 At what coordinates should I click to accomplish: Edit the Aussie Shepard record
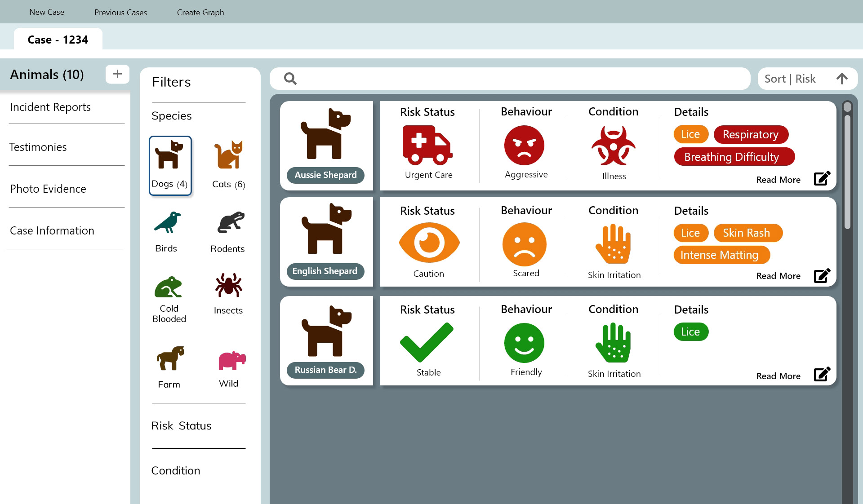pyautogui.click(x=822, y=178)
